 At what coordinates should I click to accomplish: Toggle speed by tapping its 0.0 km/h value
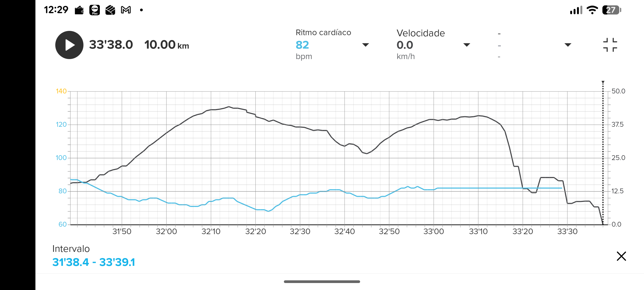coord(405,45)
